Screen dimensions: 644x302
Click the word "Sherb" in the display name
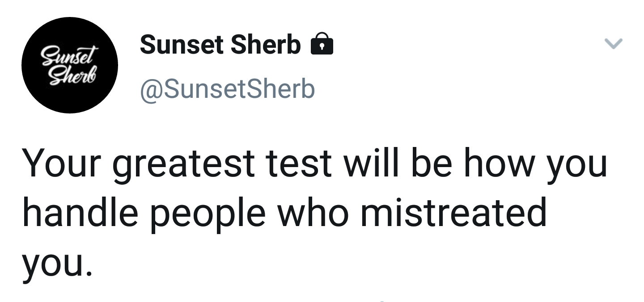[x=265, y=44]
